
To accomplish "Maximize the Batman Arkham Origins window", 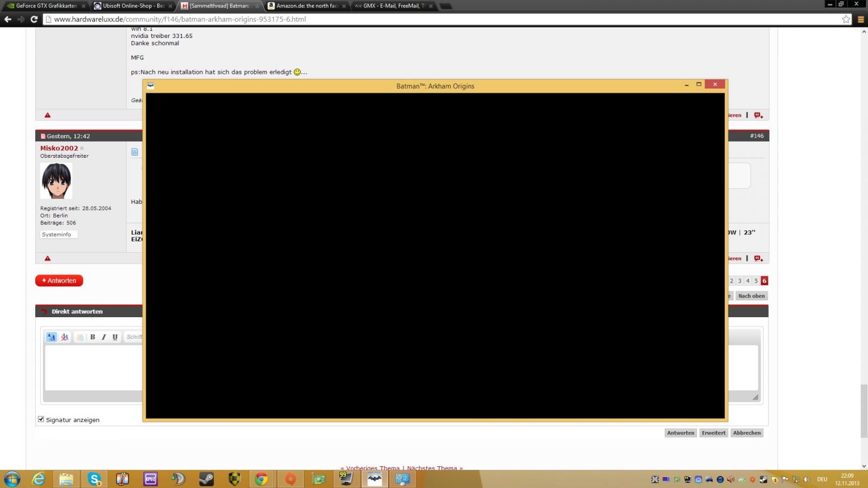I will pos(699,84).
